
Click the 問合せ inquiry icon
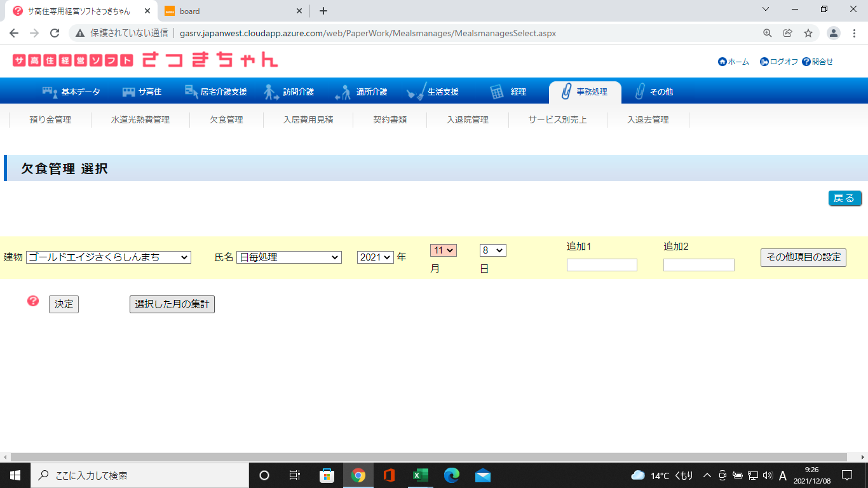[806, 62]
